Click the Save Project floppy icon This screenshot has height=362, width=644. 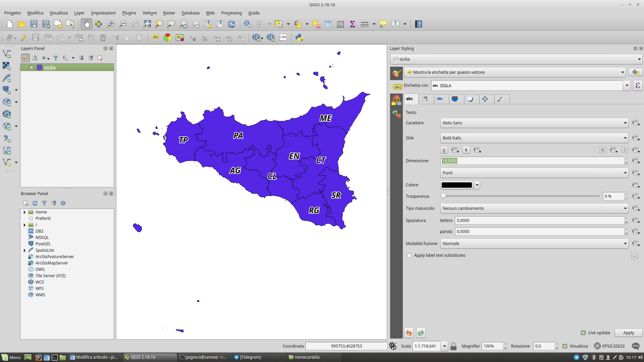click(x=34, y=24)
